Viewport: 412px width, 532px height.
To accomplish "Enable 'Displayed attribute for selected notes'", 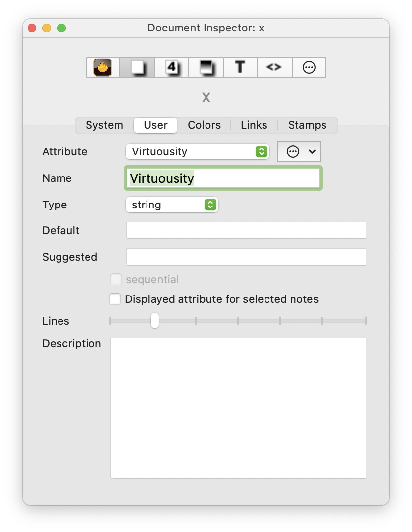I will [x=116, y=299].
